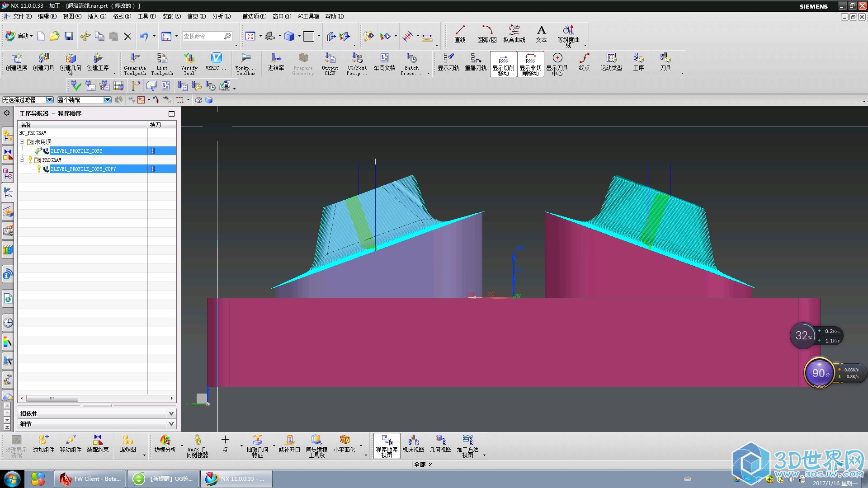Switch to the UG reminder taskbar window
868x488 pixels.
point(163,479)
